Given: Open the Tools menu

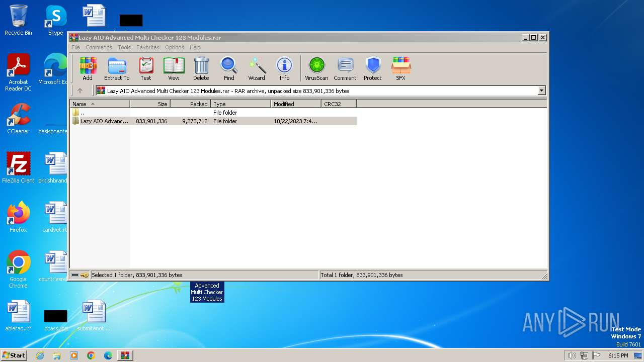Looking at the screenshot, I should 124,47.
